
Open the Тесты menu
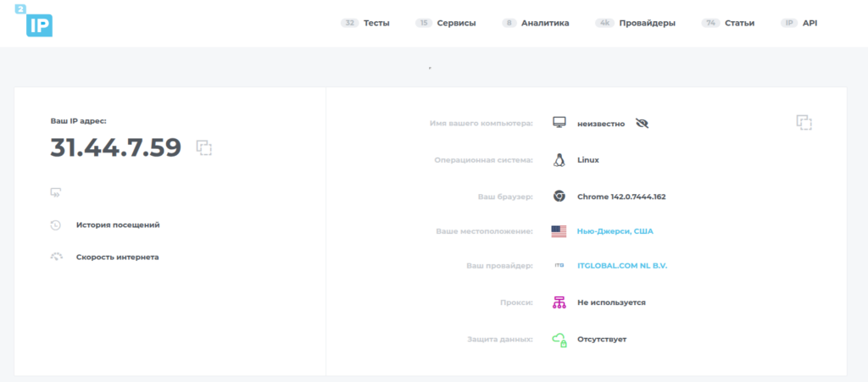(376, 23)
